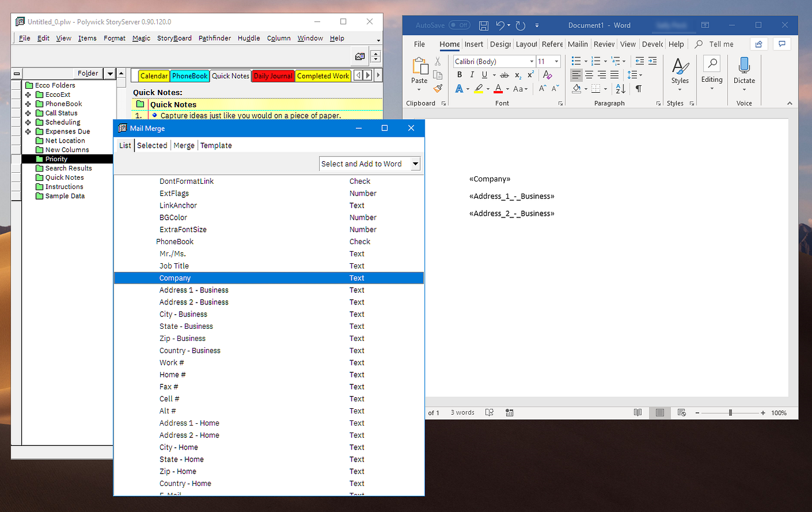Sort text with A-Z icon
812x512 pixels.
click(x=621, y=89)
